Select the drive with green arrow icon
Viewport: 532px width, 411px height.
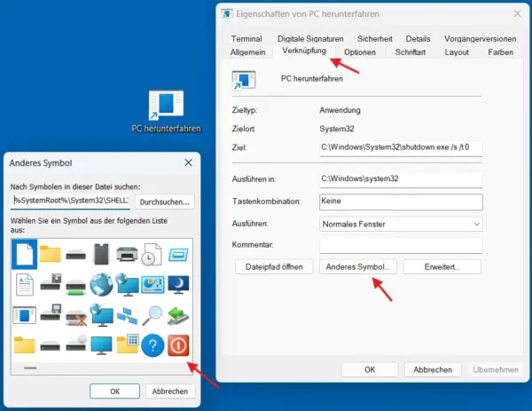(178, 315)
